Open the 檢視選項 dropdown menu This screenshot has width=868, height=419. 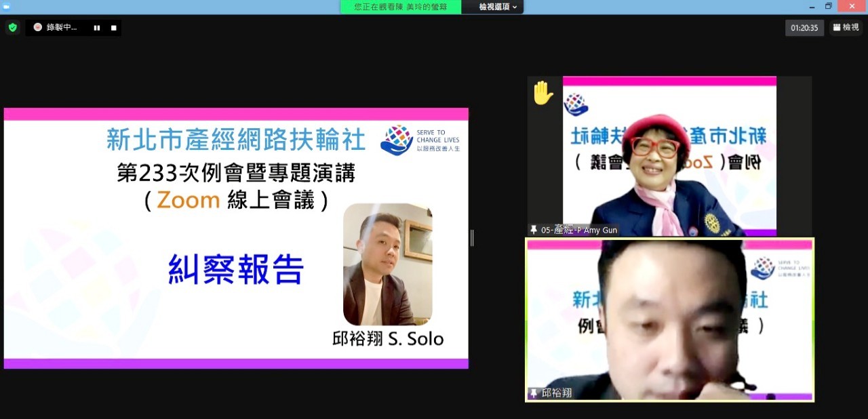point(498,7)
